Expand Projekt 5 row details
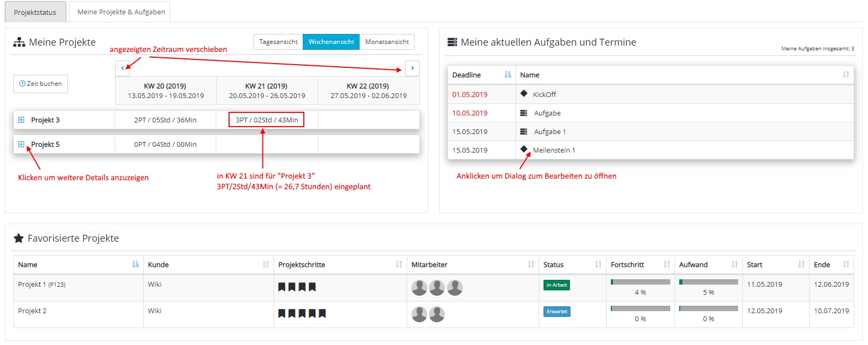868x345 pixels. click(x=21, y=144)
